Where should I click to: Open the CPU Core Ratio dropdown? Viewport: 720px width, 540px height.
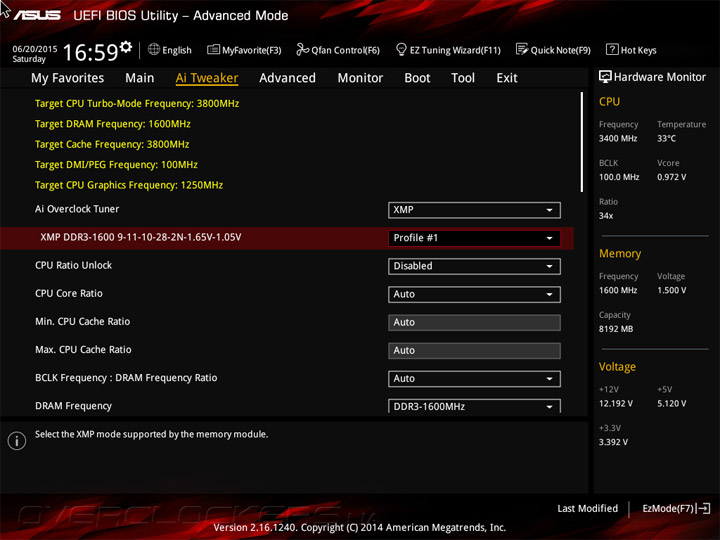(x=474, y=294)
